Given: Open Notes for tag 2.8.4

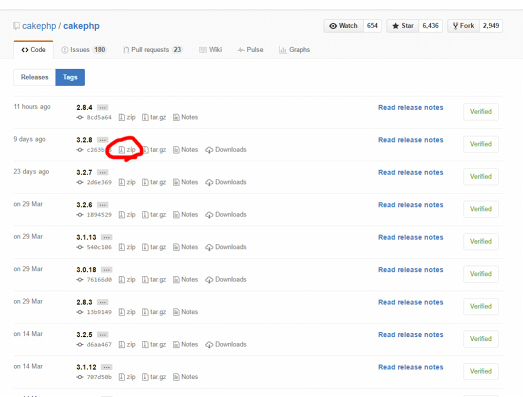Looking at the screenshot, I should click(x=185, y=117).
